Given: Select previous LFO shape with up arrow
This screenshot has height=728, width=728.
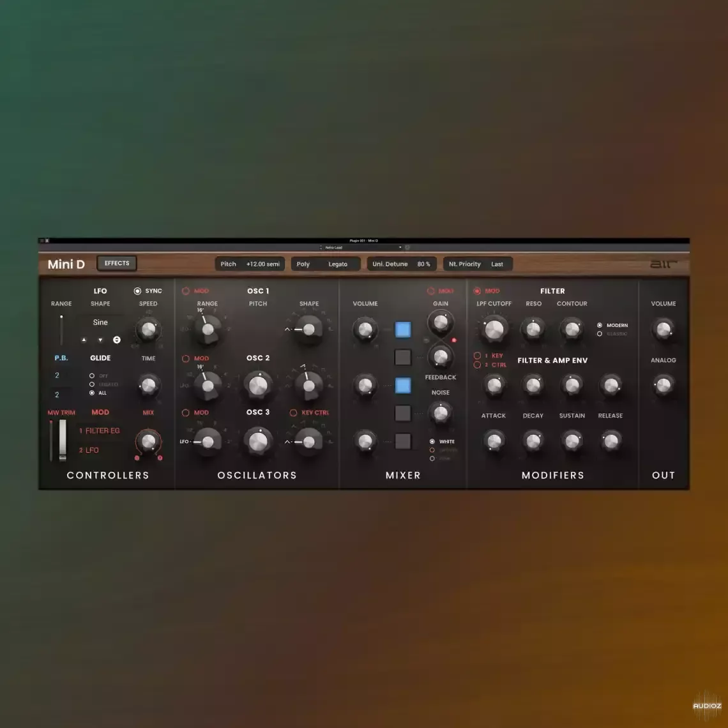Looking at the screenshot, I should 84,340.
